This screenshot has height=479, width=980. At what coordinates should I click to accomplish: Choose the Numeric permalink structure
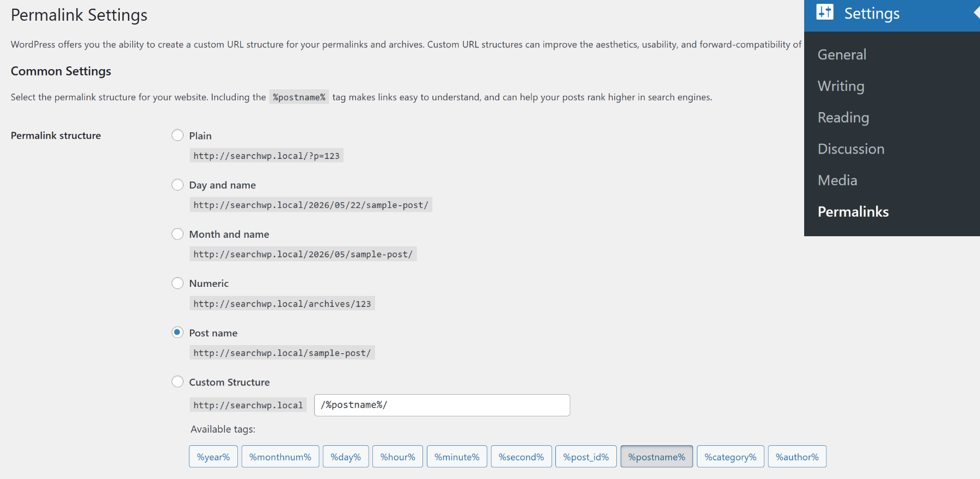(177, 283)
